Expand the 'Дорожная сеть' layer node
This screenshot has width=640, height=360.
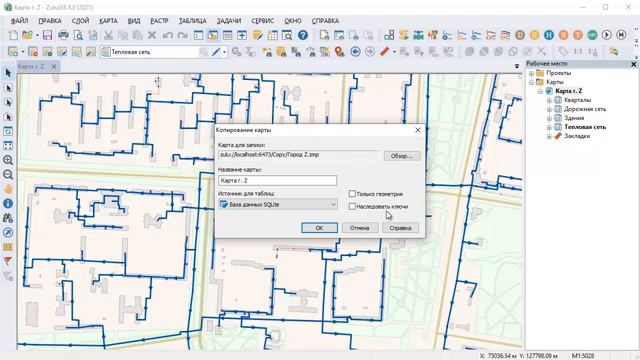tap(549, 109)
